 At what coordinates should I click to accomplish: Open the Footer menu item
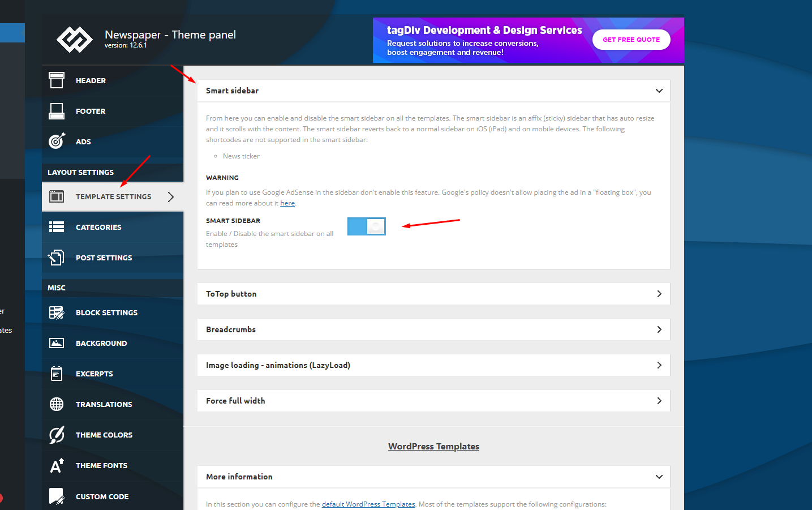[113, 111]
